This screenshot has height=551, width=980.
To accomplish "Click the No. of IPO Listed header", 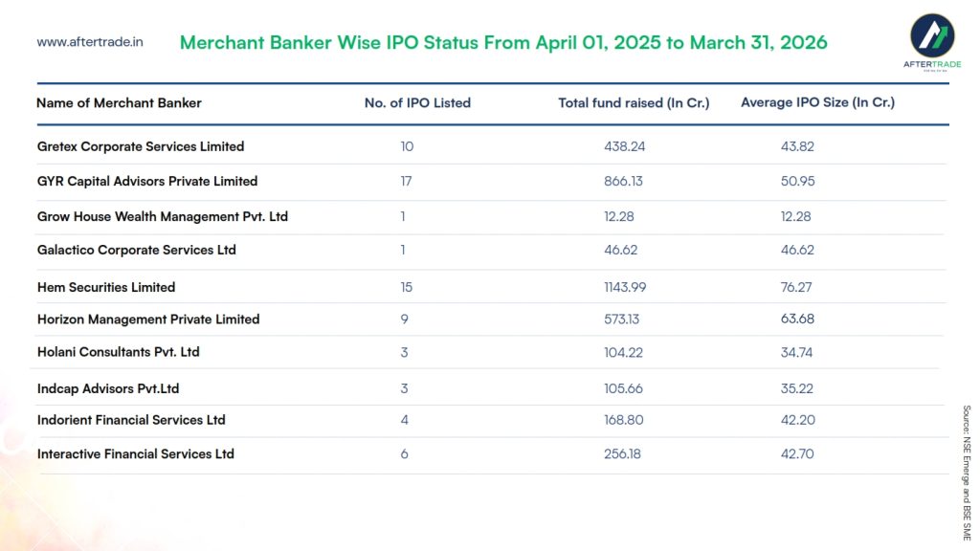I will click(417, 102).
